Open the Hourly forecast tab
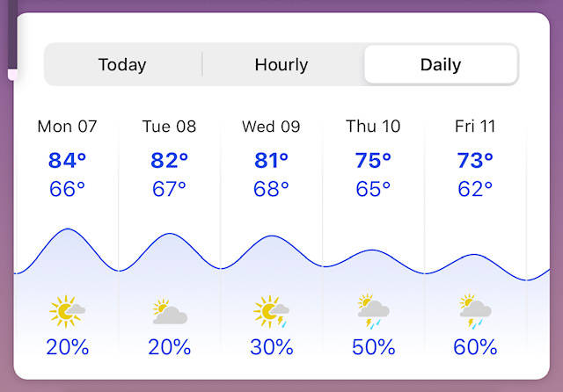563x392 pixels. [x=281, y=64]
